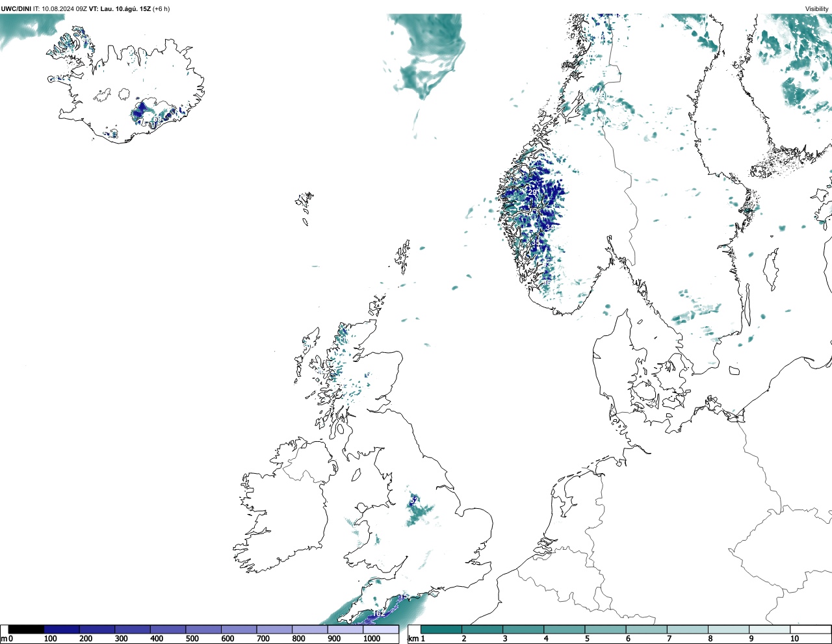Click the "900" metre scale label

click(x=333, y=639)
